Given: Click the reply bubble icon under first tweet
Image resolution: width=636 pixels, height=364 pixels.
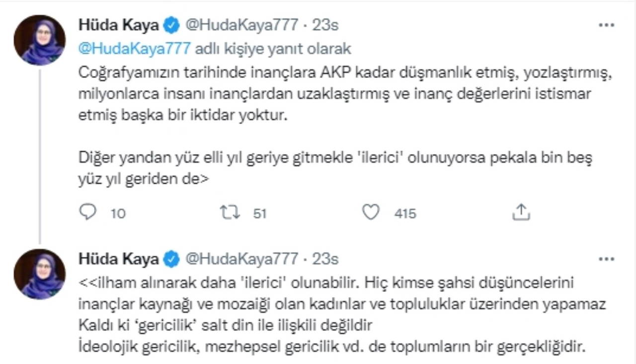Looking at the screenshot, I should pos(87,213).
